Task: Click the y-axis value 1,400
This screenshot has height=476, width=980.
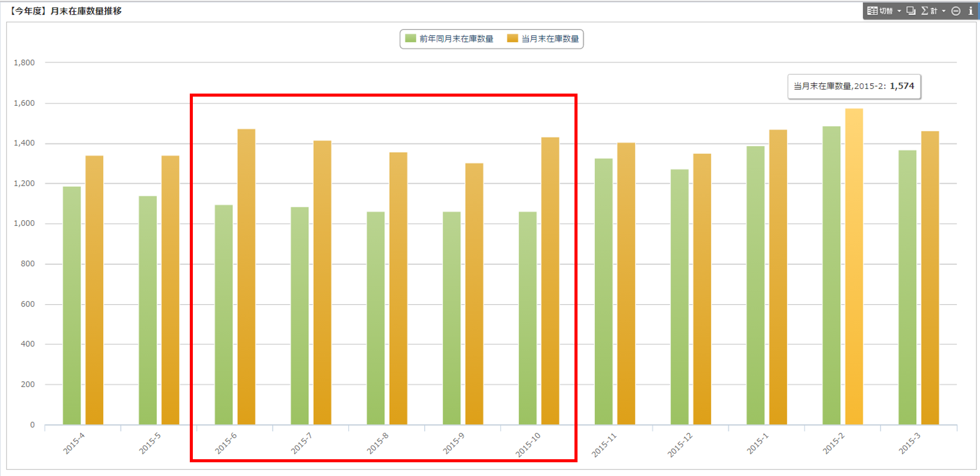Action: click(x=24, y=143)
